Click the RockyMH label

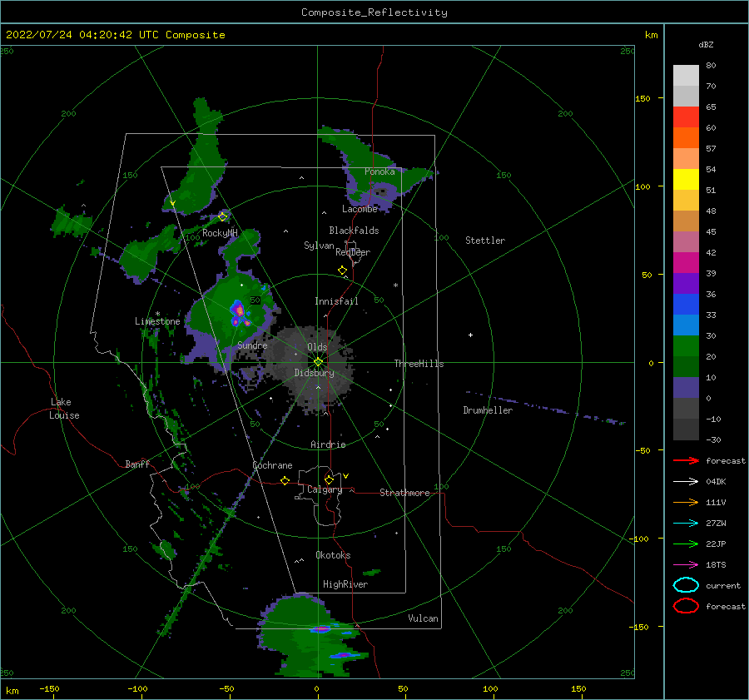(x=220, y=233)
